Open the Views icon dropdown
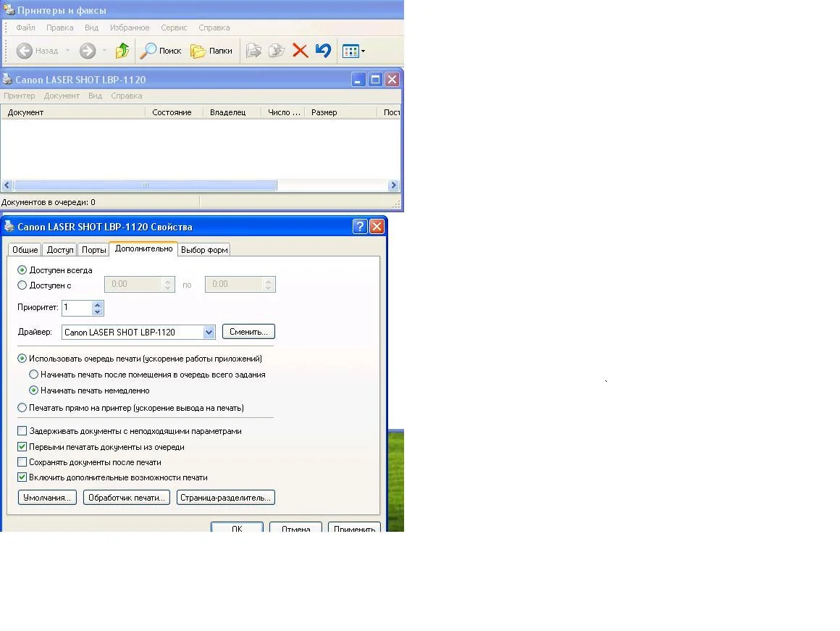 coord(353,51)
